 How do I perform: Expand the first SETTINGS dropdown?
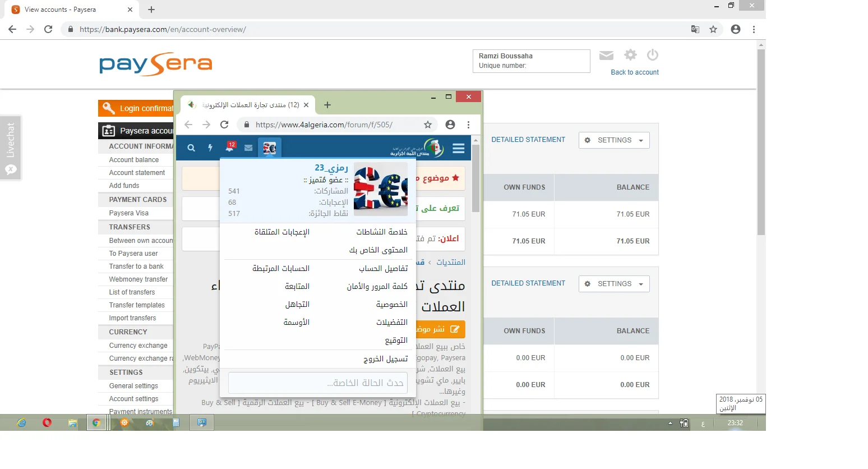click(614, 140)
